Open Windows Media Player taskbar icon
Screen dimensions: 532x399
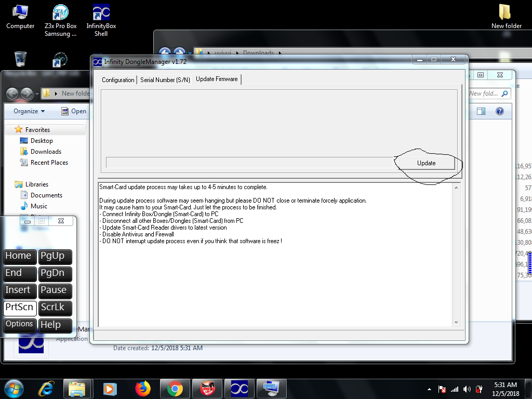[110, 389]
